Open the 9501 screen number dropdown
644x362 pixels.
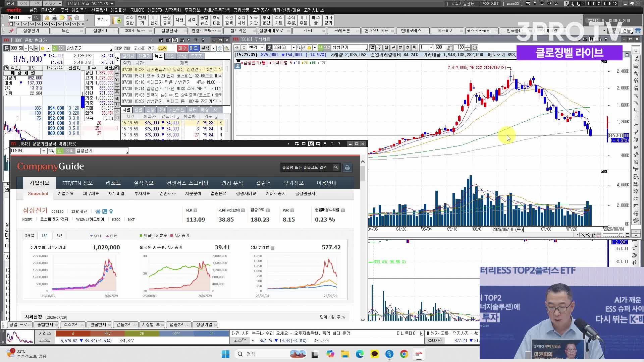point(30,18)
